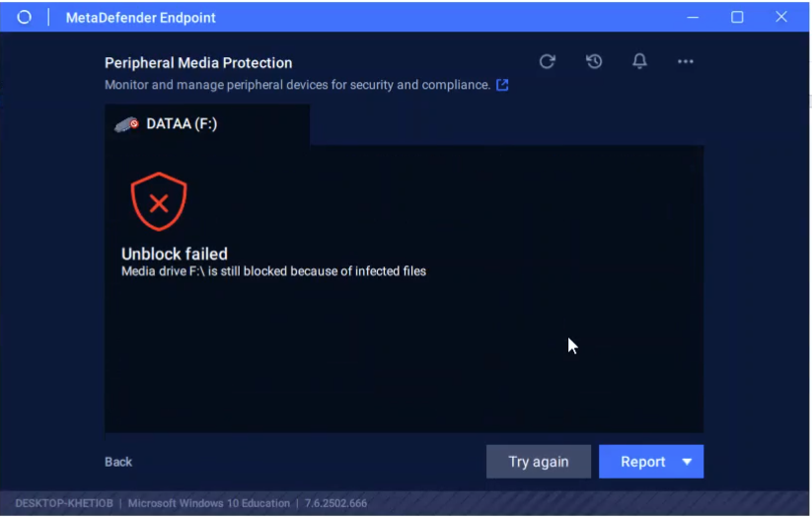
Task: Click the MetaDefender logo circle icon
Action: [x=24, y=17]
